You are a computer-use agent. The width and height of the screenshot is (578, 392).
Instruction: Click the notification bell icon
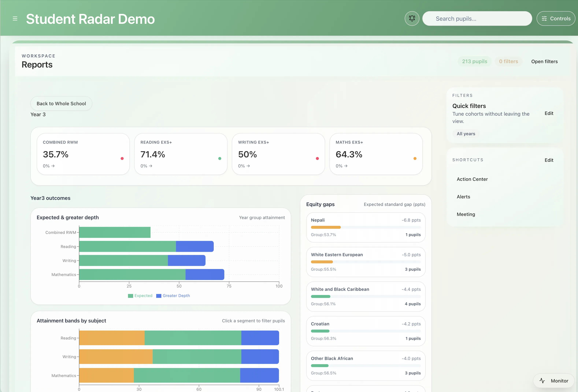coord(412,18)
